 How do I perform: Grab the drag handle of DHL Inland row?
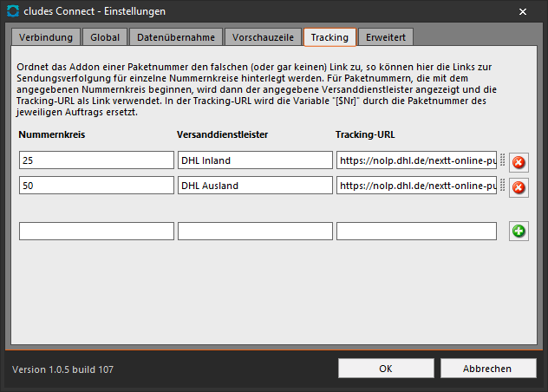point(503,160)
